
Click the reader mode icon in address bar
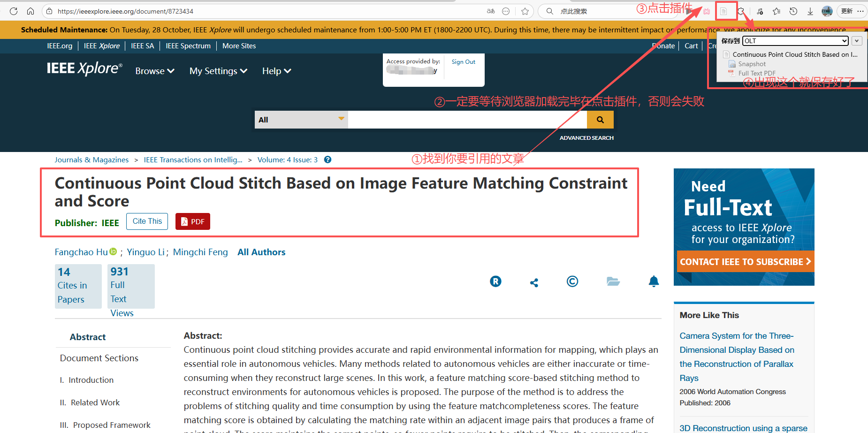[x=506, y=11]
